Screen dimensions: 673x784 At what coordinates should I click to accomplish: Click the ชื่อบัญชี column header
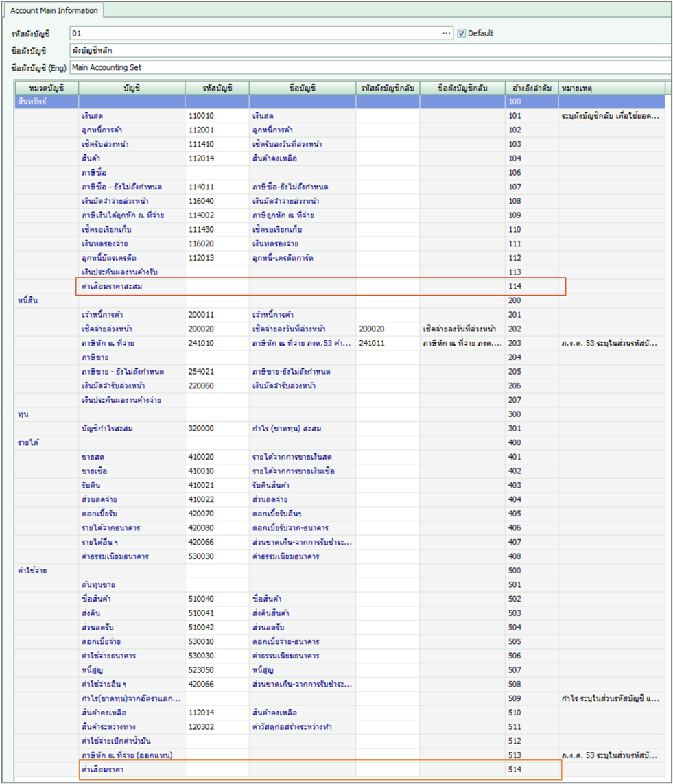302,88
